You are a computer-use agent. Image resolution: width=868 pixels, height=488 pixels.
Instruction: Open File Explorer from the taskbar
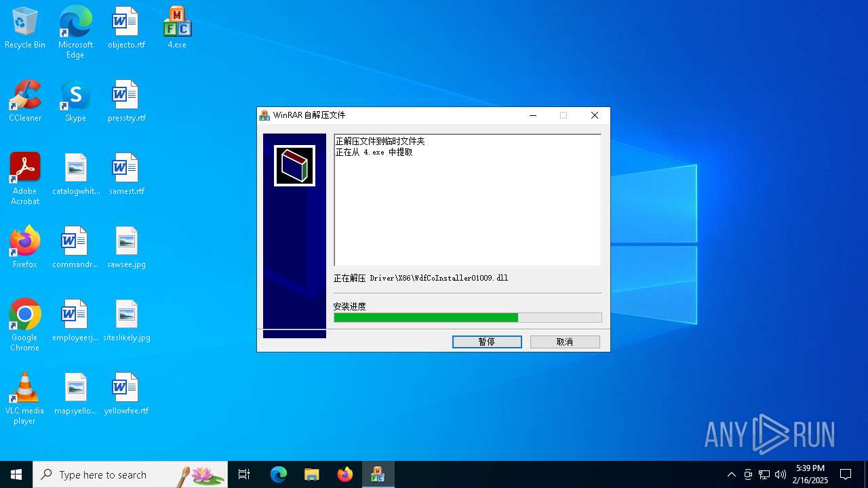coord(311,474)
